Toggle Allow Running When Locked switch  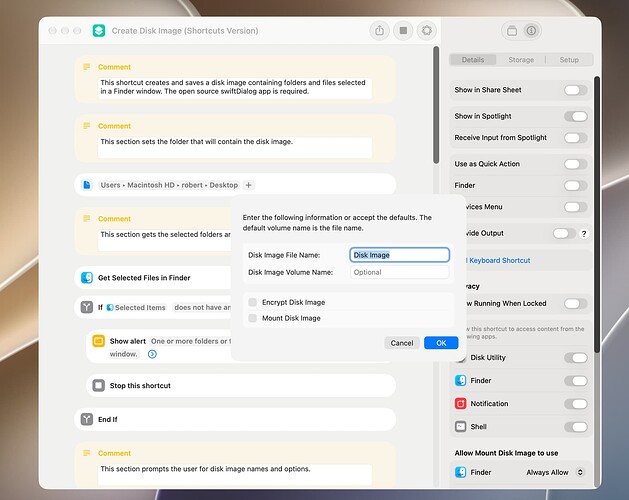coord(576,303)
